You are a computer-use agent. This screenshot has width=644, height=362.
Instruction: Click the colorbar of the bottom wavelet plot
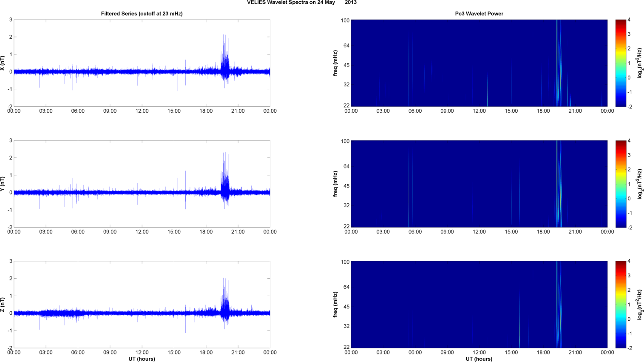coord(621,305)
